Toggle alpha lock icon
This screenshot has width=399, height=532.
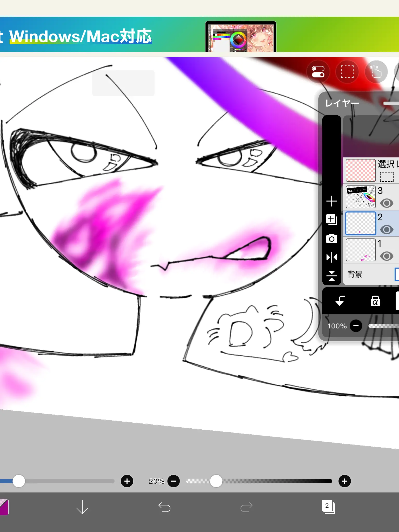click(375, 301)
